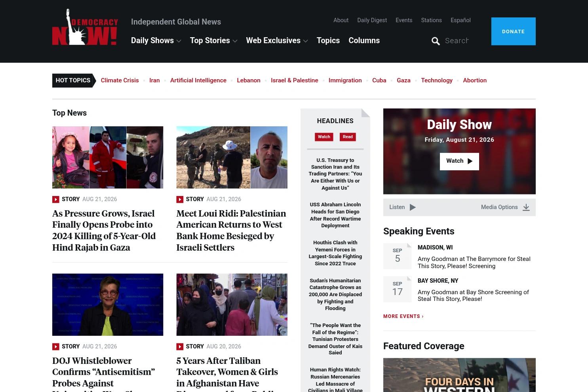Click the play arrow on the Watch button
This screenshot has height=392, width=588.
point(470,161)
